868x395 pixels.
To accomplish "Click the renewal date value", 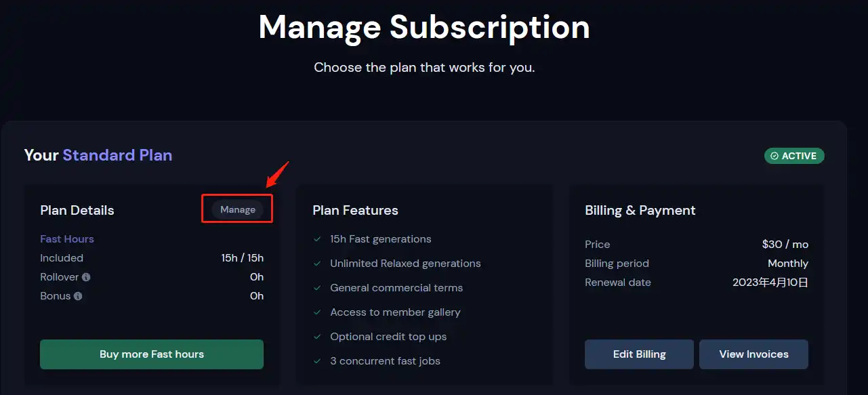I will (x=770, y=283).
